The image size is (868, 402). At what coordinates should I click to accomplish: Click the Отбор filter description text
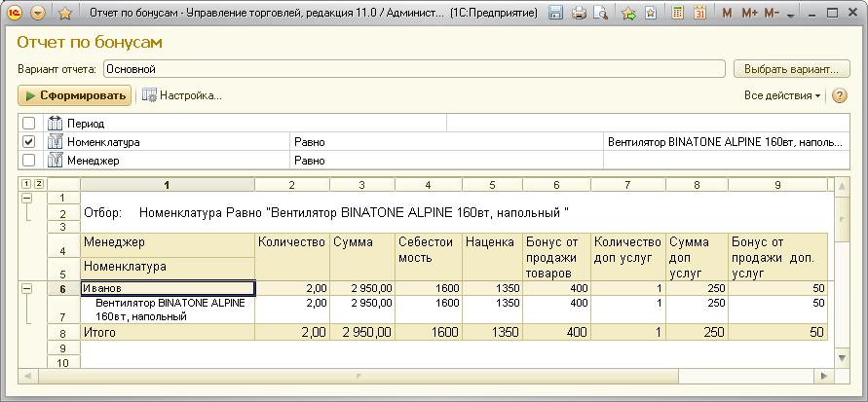click(x=326, y=212)
